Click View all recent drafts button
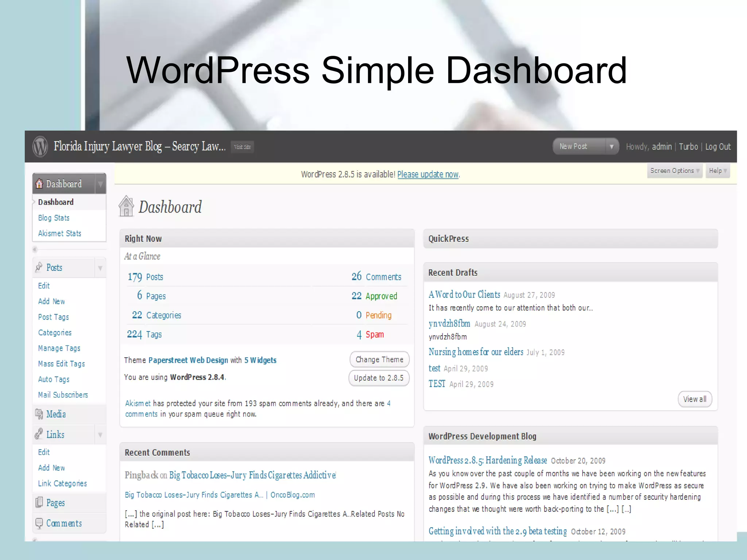This screenshot has height=560, width=747. click(x=695, y=399)
